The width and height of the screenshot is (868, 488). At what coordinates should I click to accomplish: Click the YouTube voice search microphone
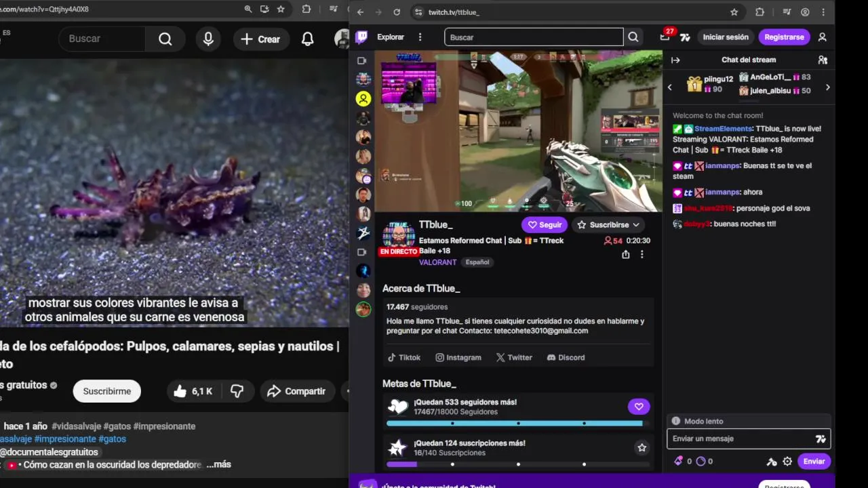click(x=208, y=39)
